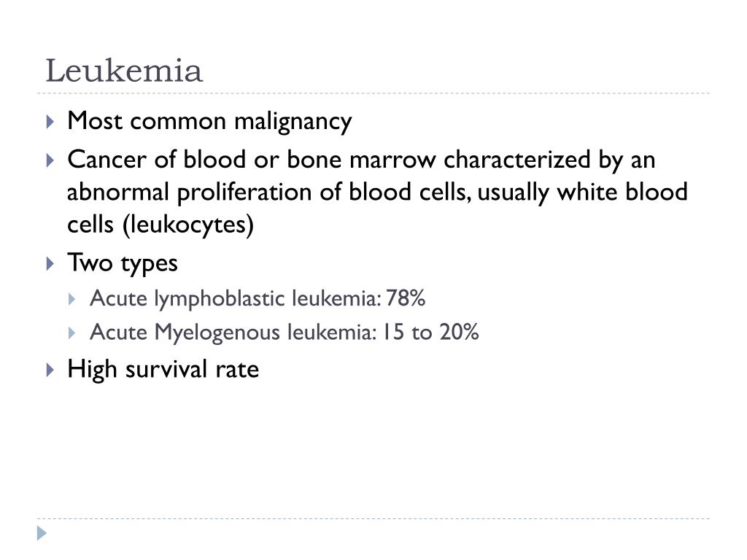The image size is (747, 560).
Task: Click the 78% value
Action: (x=406, y=298)
